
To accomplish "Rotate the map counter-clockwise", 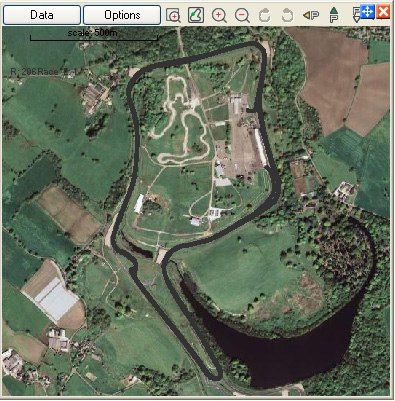I will click(x=287, y=15).
